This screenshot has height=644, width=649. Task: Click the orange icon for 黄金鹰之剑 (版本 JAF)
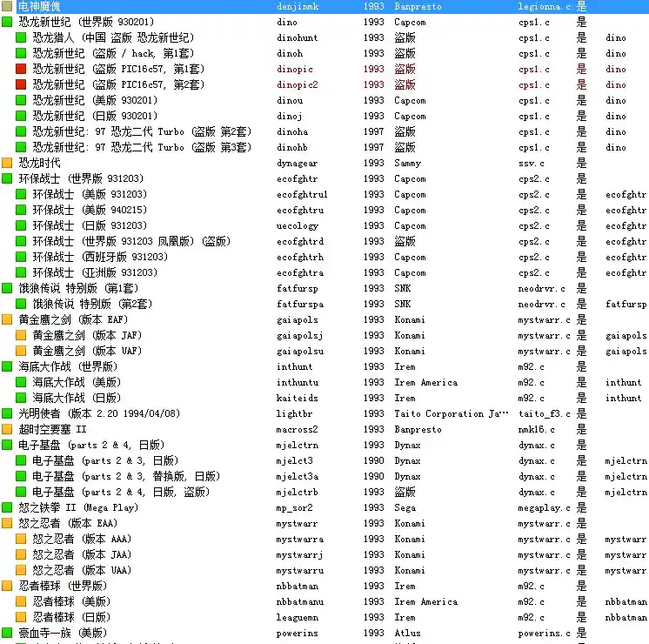tap(22, 335)
